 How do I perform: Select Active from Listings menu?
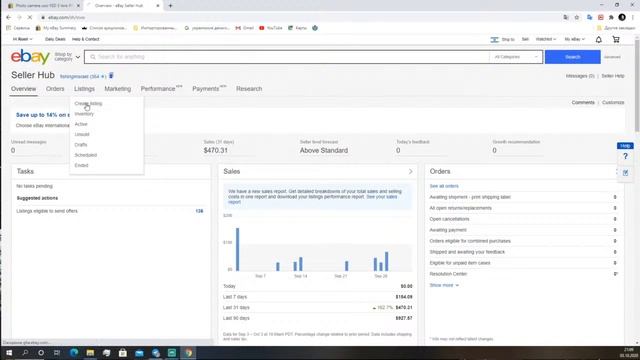81,124
